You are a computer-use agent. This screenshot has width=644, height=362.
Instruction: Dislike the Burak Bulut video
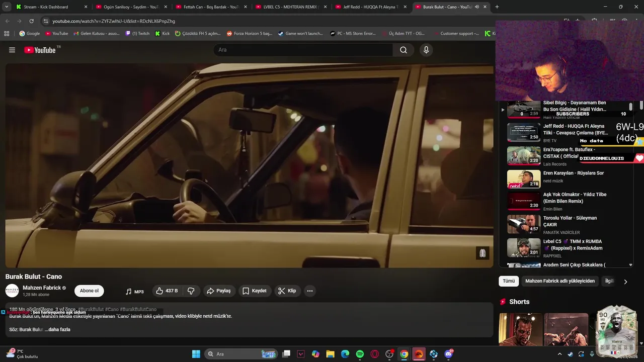191,291
